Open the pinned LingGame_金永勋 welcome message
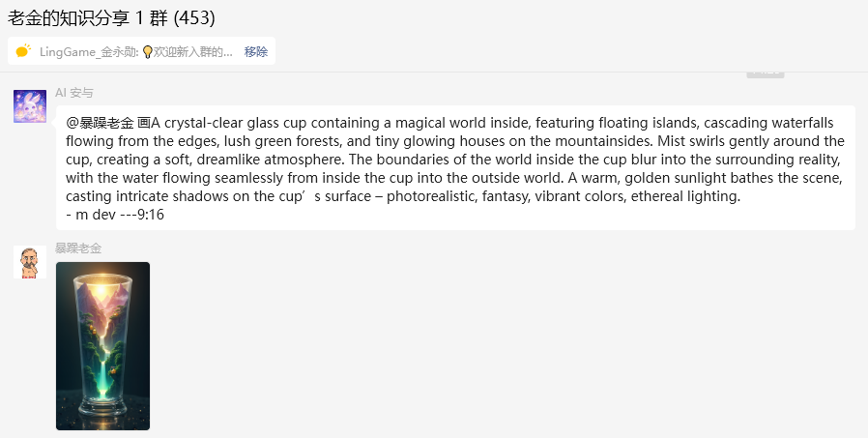868x438 pixels. 135,52
